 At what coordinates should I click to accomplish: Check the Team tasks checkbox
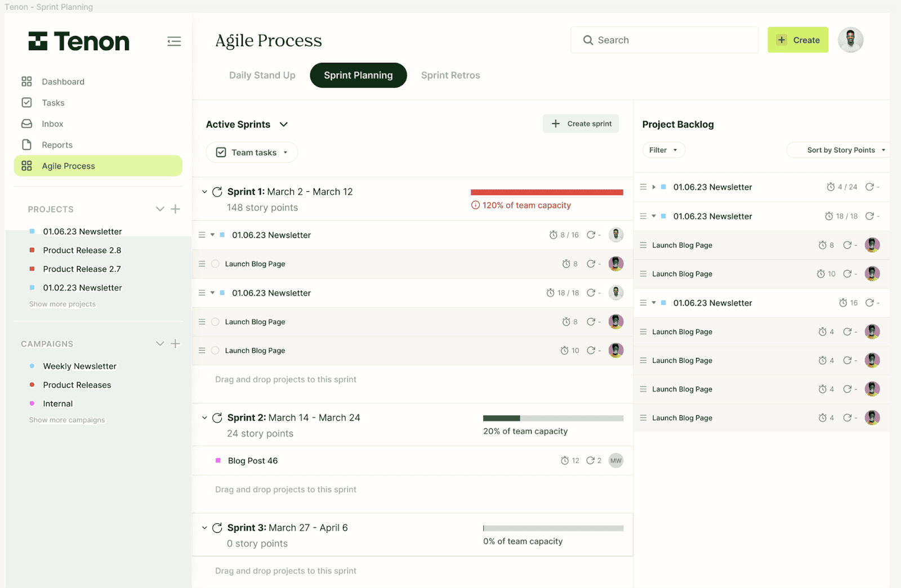click(221, 152)
